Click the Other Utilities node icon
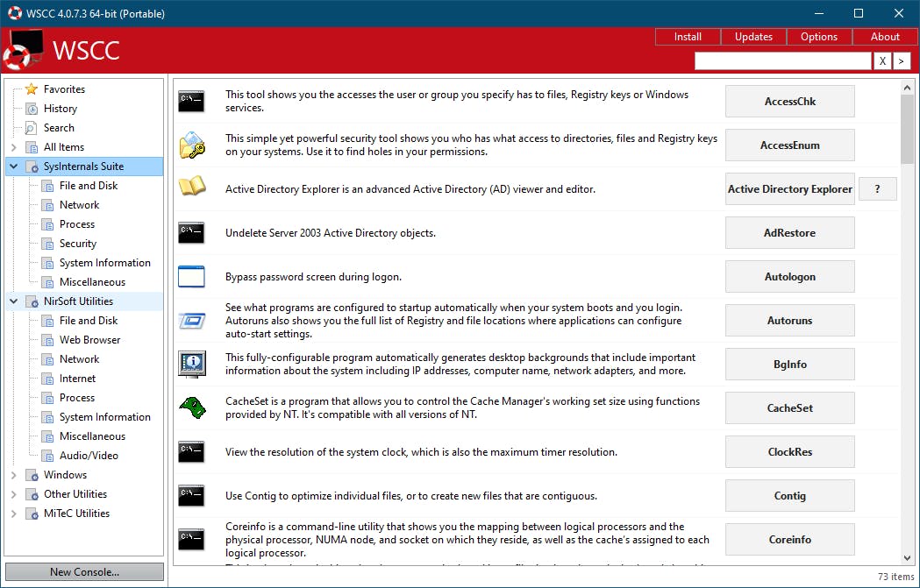Viewport: 920px width, 588px height. 32,494
